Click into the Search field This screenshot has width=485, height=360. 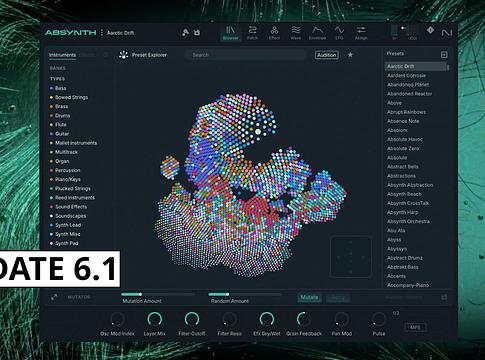pyautogui.click(x=246, y=55)
